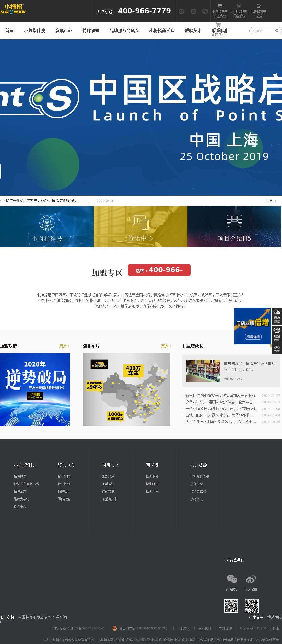Click 查看详情 on the 门店业绩倍增 banner
Screen dimensions: 282x644
coord(253,337)
